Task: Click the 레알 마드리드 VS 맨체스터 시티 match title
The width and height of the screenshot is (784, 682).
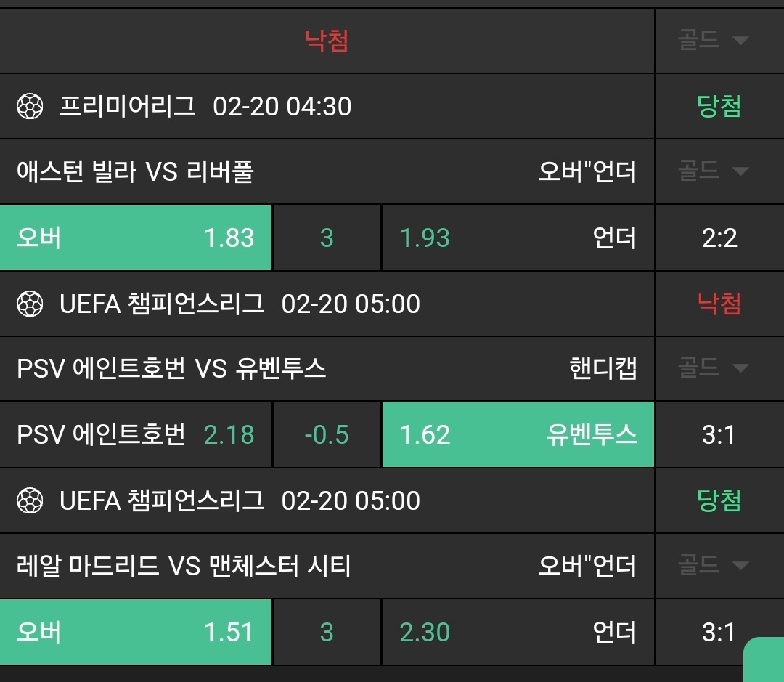Action: pos(184,566)
